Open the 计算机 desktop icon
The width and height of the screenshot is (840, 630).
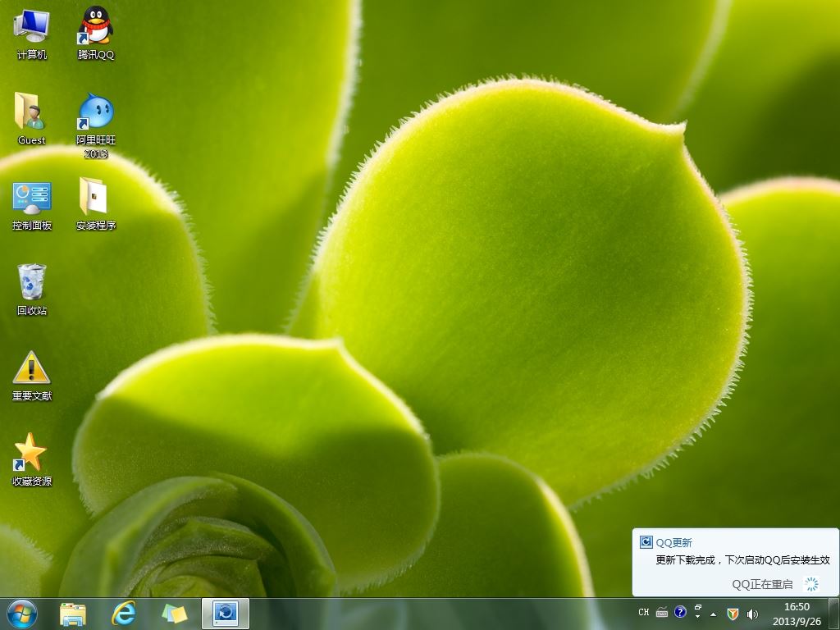[32, 33]
